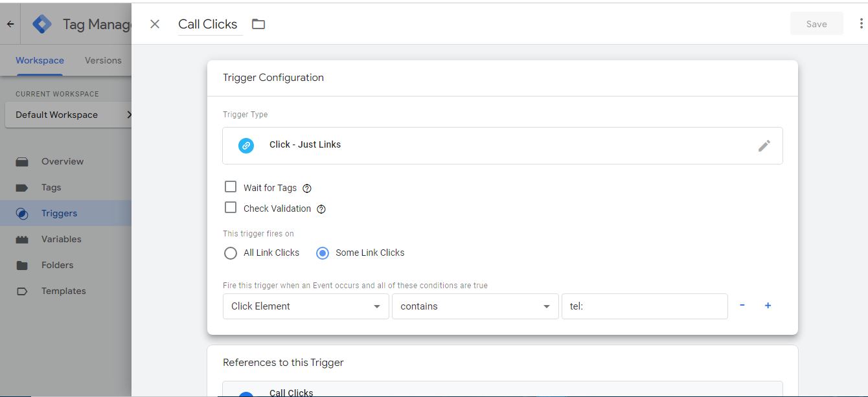Open the contains operator dropdown
This screenshot has width=868, height=397.
[475, 306]
